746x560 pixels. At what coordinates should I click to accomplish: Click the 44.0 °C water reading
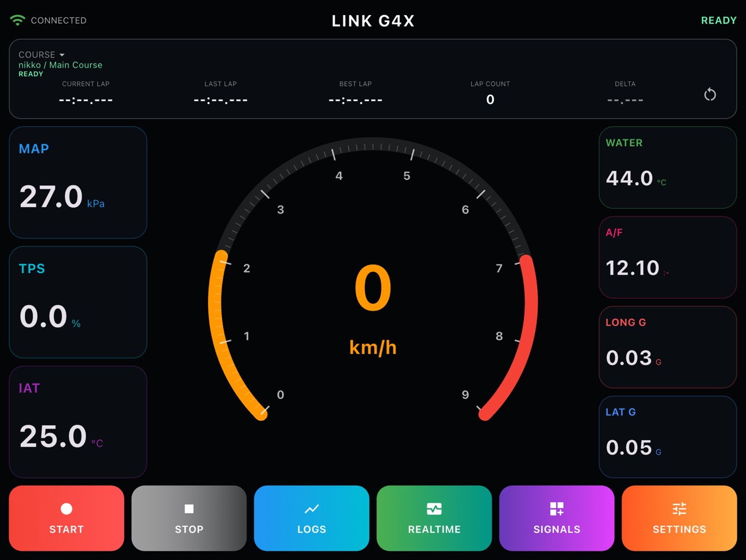(x=636, y=178)
